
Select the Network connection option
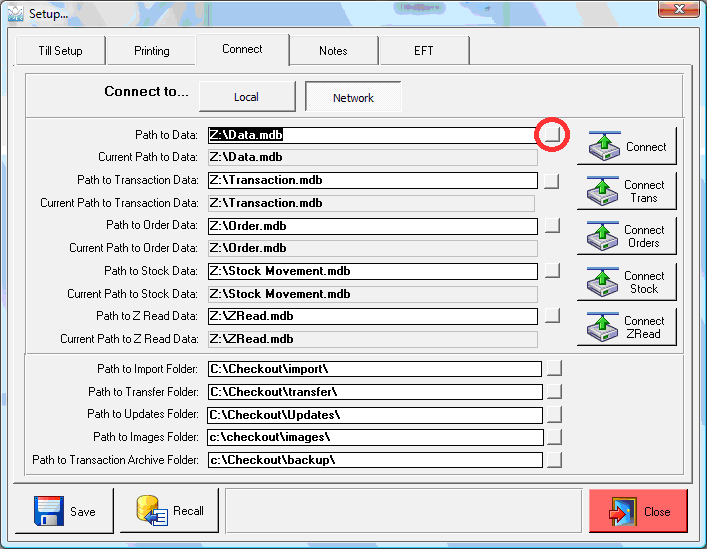click(x=353, y=97)
